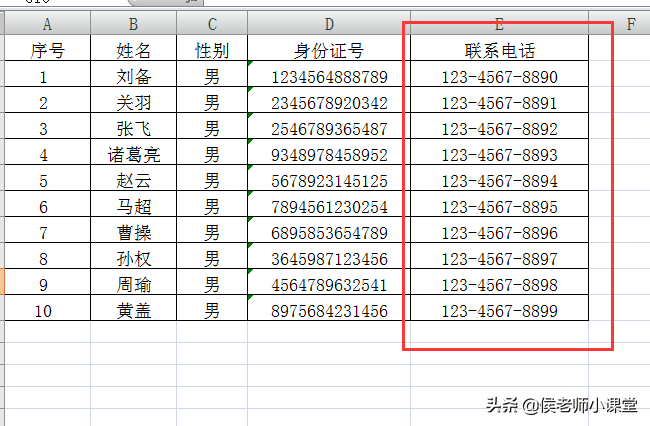Image resolution: width=650 pixels, height=426 pixels.
Task: Click ID number 1234564888789
Action: click(329, 74)
